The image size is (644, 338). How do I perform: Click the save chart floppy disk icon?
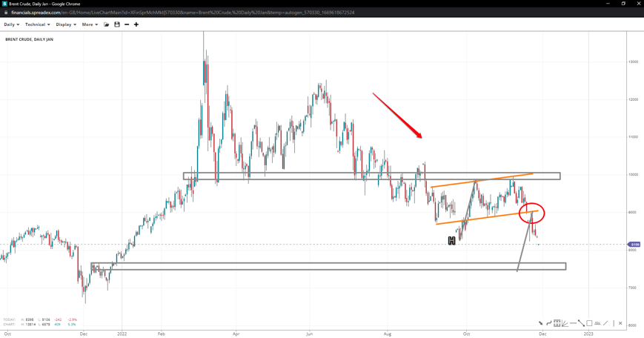[x=117, y=24]
